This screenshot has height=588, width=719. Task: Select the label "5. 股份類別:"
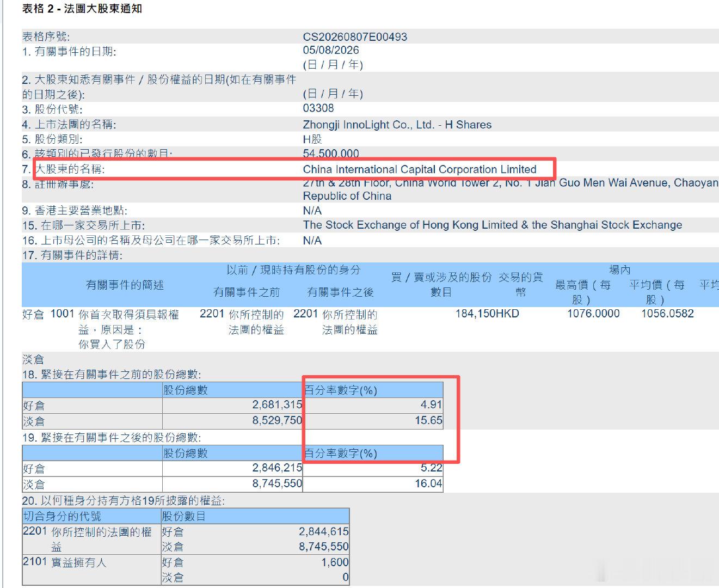(x=52, y=139)
